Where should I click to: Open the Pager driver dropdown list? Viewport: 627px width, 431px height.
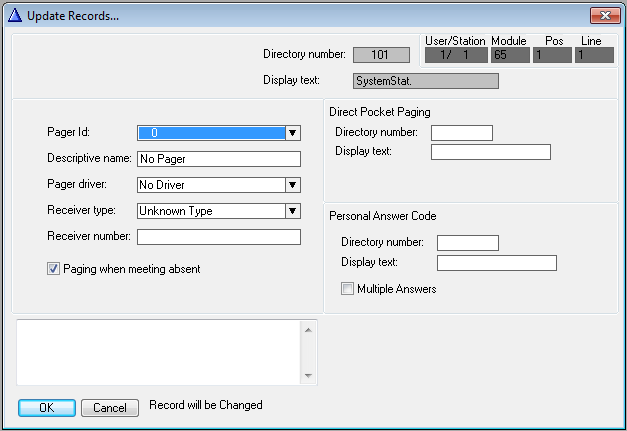pyautogui.click(x=292, y=185)
